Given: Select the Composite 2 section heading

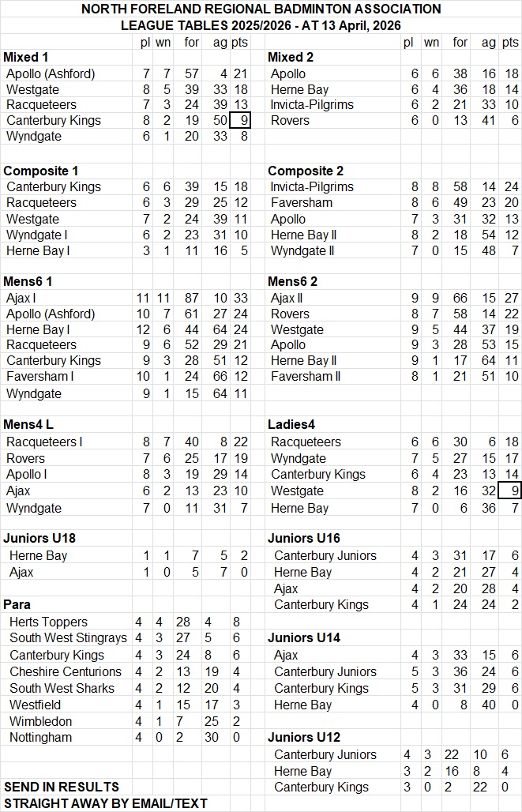Looking at the screenshot, I should 306,171.
